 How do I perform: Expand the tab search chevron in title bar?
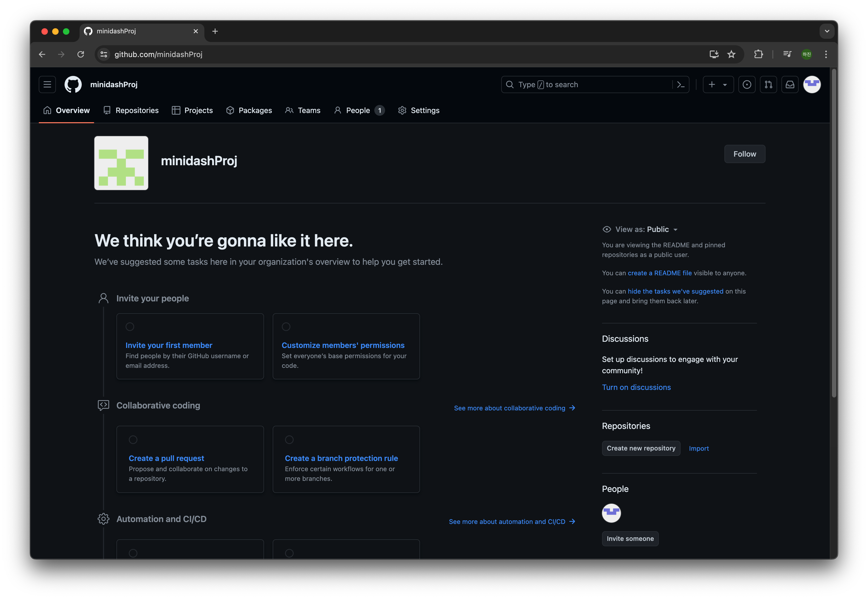pyautogui.click(x=827, y=31)
